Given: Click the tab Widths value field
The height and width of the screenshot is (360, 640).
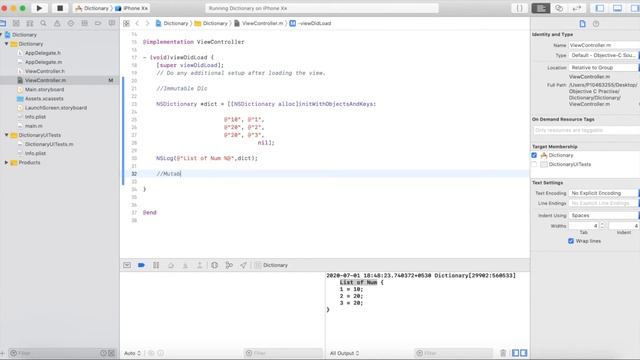Looking at the screenshot, I should (x=584, y=226).
